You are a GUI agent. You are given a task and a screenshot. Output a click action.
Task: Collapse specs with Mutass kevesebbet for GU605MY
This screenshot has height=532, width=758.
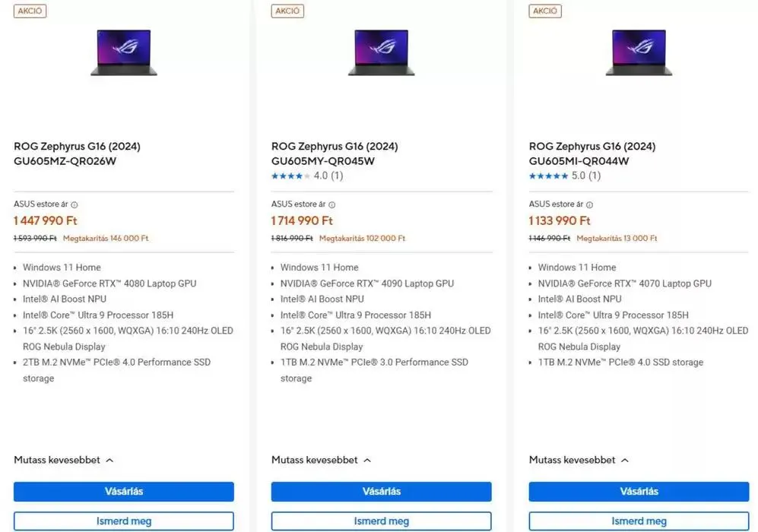pyautogui.click(x=322, y=460)
